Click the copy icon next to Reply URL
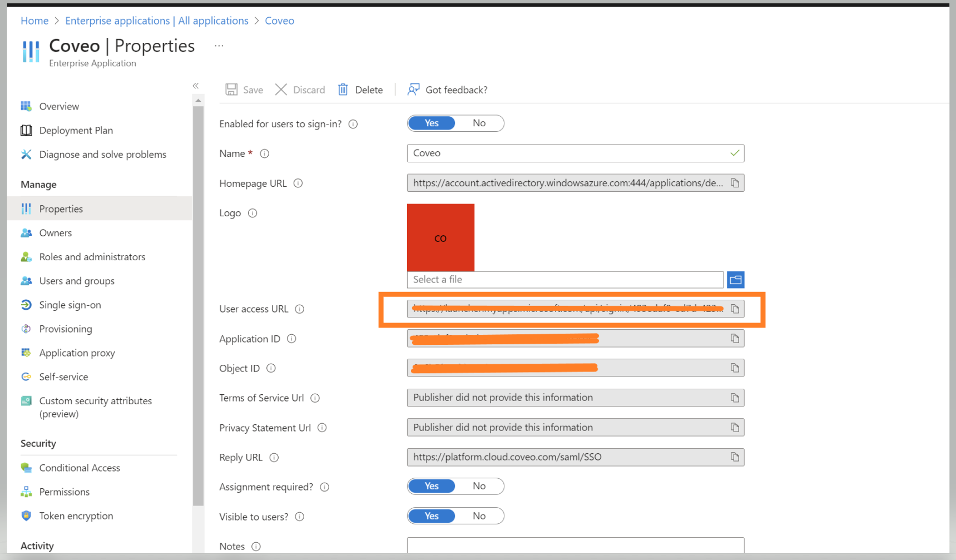This screenshot has width=956, height=560. pos(735,457)
